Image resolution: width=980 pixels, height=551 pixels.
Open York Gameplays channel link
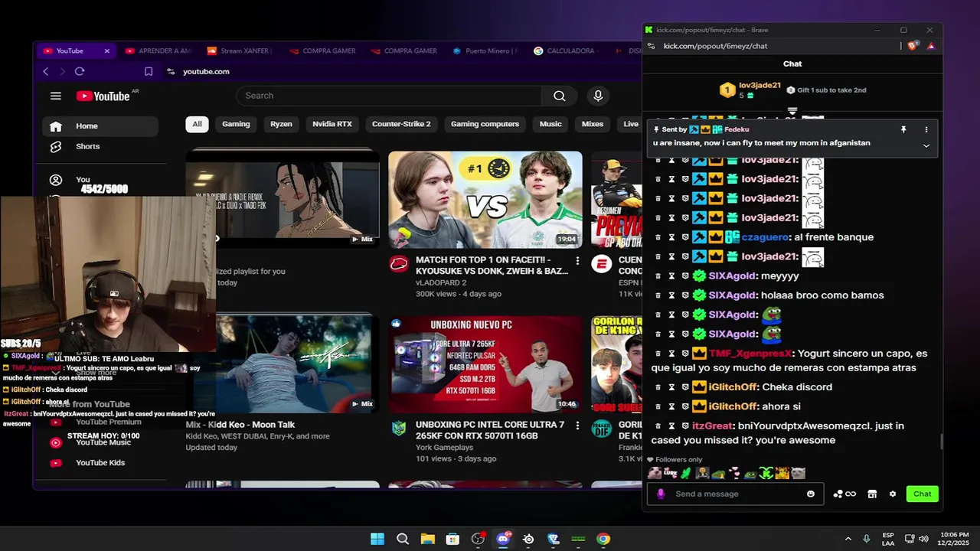click(x=444, y=447)
